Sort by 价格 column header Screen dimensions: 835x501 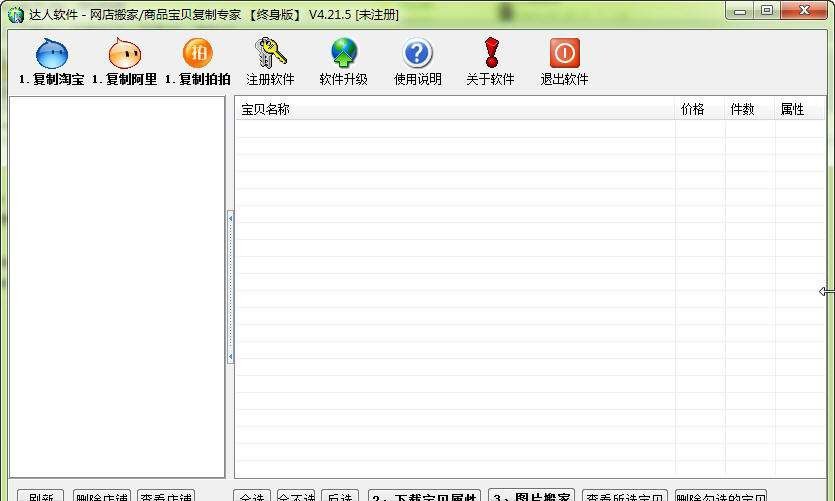tap(700, 109)
